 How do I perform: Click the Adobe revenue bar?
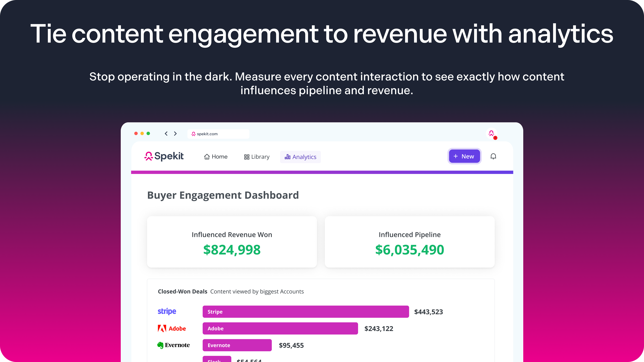[x=280, y=328]
